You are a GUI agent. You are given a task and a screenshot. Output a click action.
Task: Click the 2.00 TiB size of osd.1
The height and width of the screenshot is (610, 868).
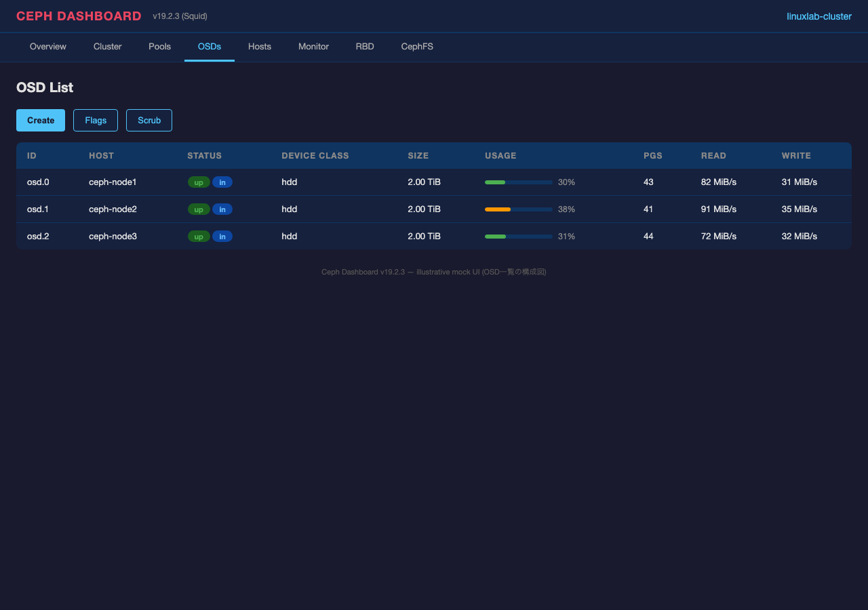click(x=424, y=209)
